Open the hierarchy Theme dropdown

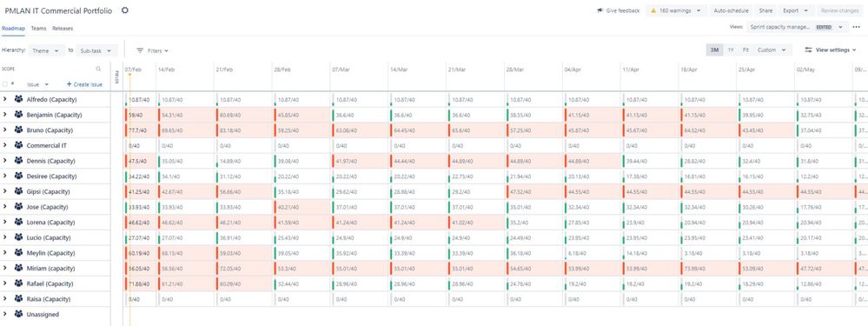tap(46, 50)
